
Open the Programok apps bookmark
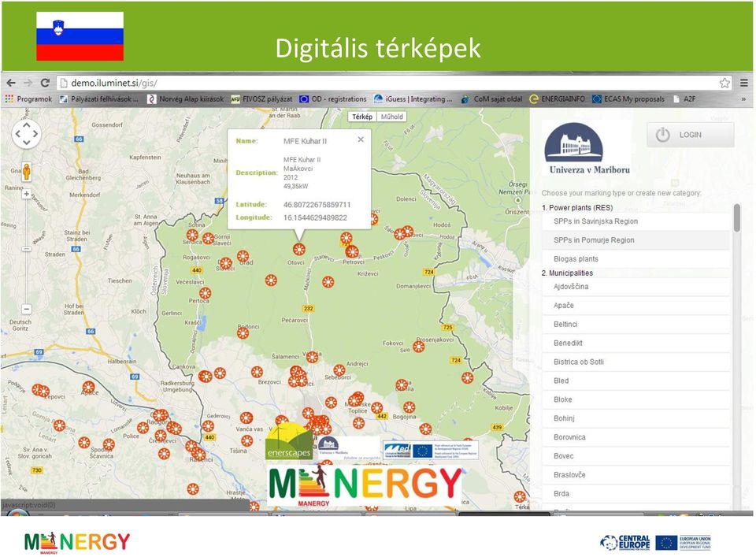tap(28, 98)
